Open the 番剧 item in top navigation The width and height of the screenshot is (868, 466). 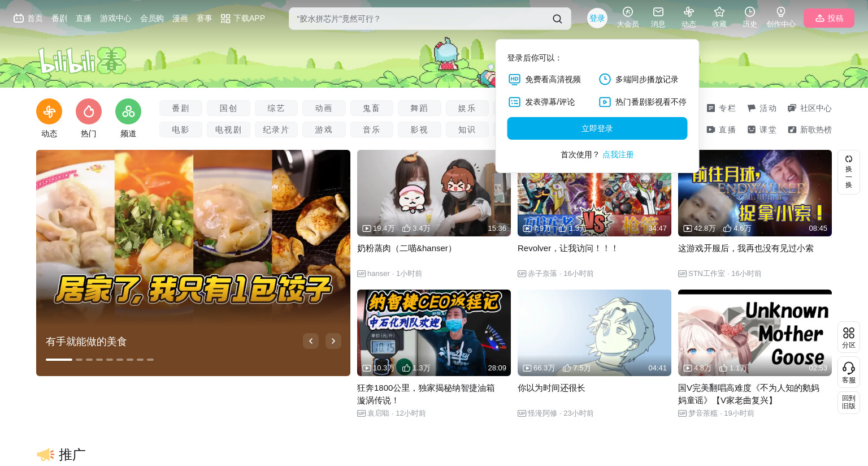point(59,18)
